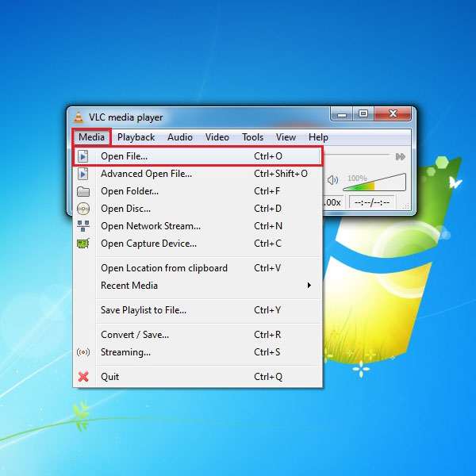This screenshot has height=476, width=476.
Task: Click the Open Disc CD icon
Action: click(83, 209)
